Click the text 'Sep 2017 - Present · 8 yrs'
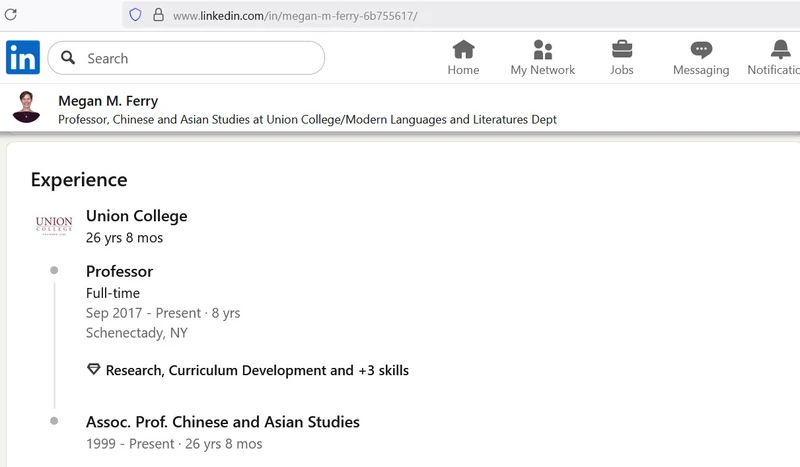 click(163, 313)
